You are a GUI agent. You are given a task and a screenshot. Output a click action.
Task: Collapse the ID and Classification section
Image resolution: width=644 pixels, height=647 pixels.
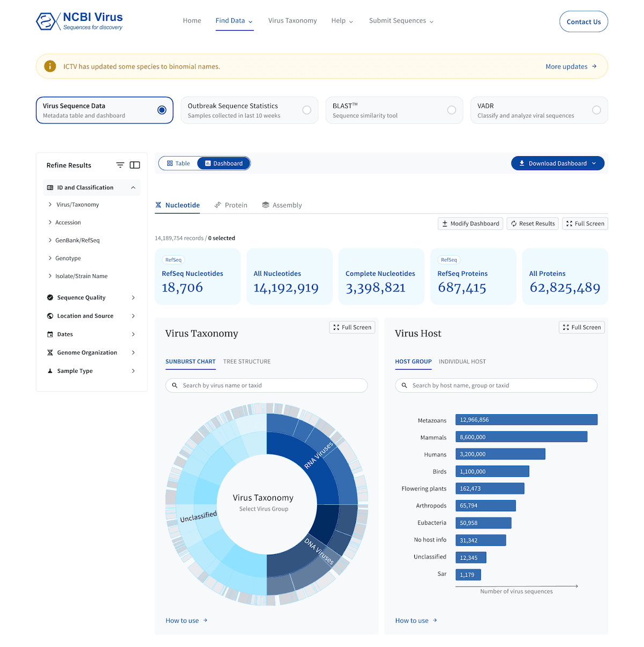133,188
